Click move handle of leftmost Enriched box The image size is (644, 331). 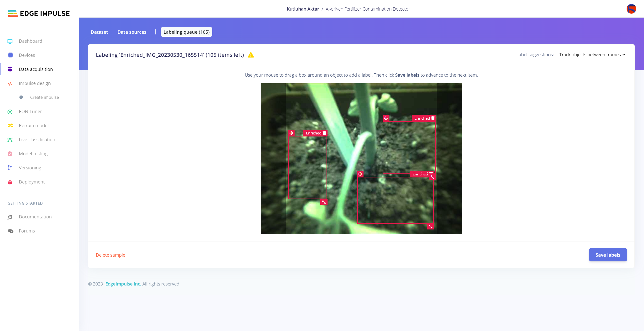291,133
